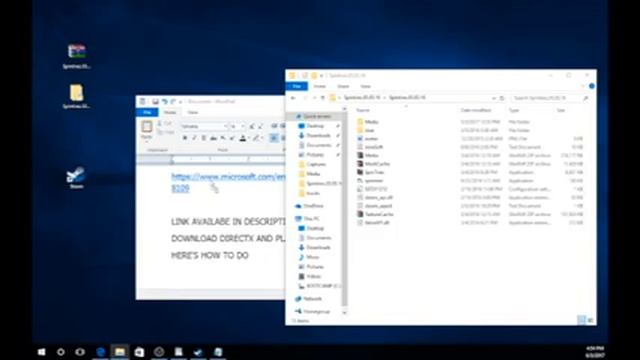Select the yellow folder desktop icon
Image resolution: width=640 pixels, height=360 pixels.
point(76,96)
